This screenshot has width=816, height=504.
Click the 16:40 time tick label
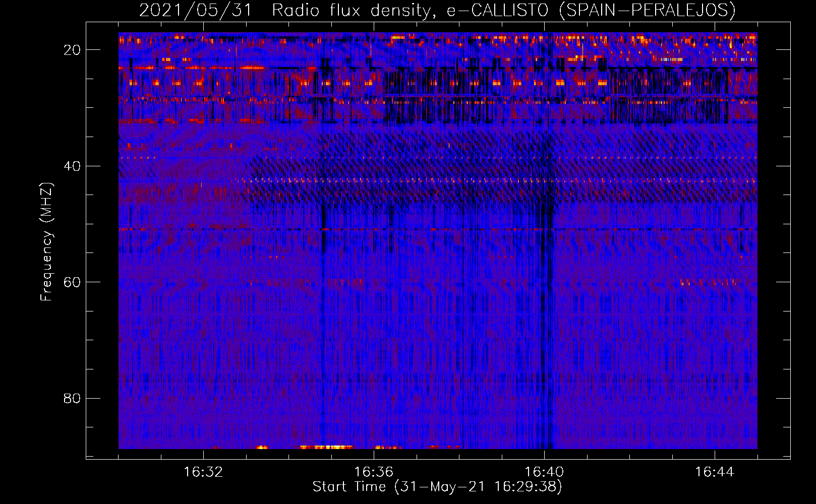(x=544, y=472)
